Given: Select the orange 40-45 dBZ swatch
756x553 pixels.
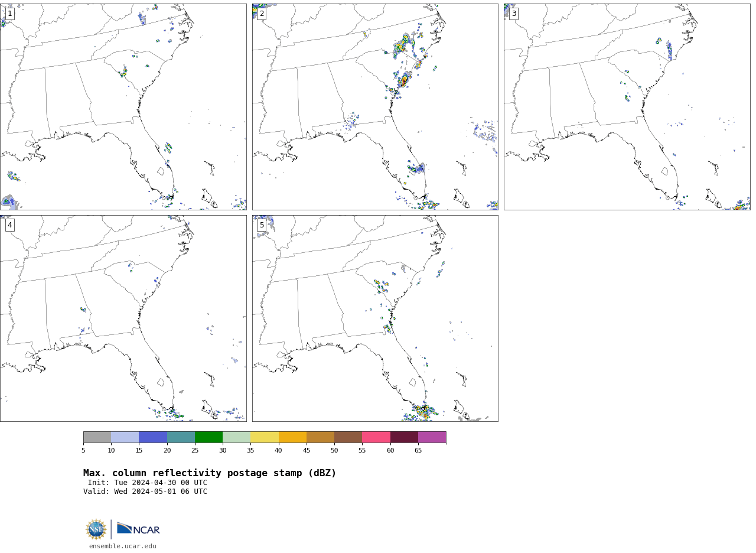Looking at the screenshot, I should coord(292,437).
